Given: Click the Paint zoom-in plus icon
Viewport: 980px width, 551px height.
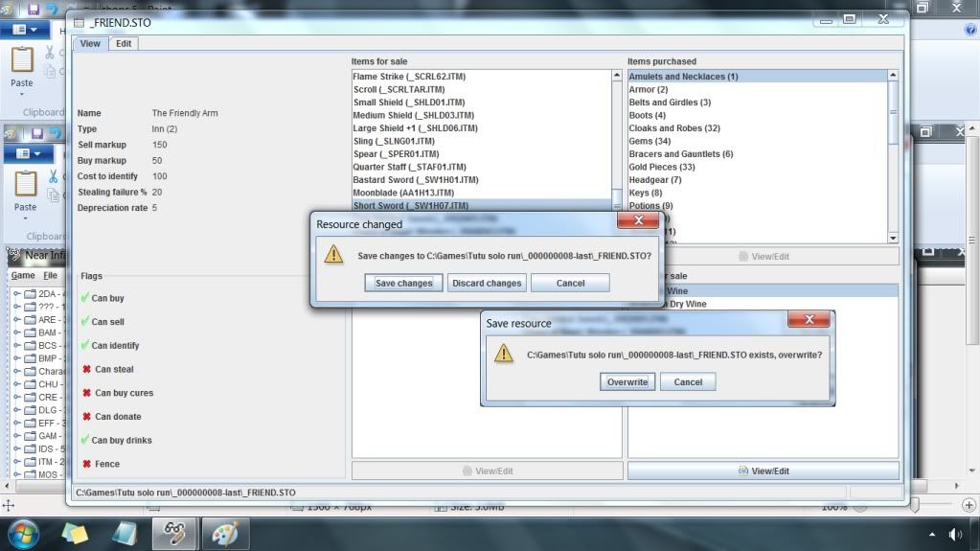Looking at the screenshot, I should click(x=970, y=505).
